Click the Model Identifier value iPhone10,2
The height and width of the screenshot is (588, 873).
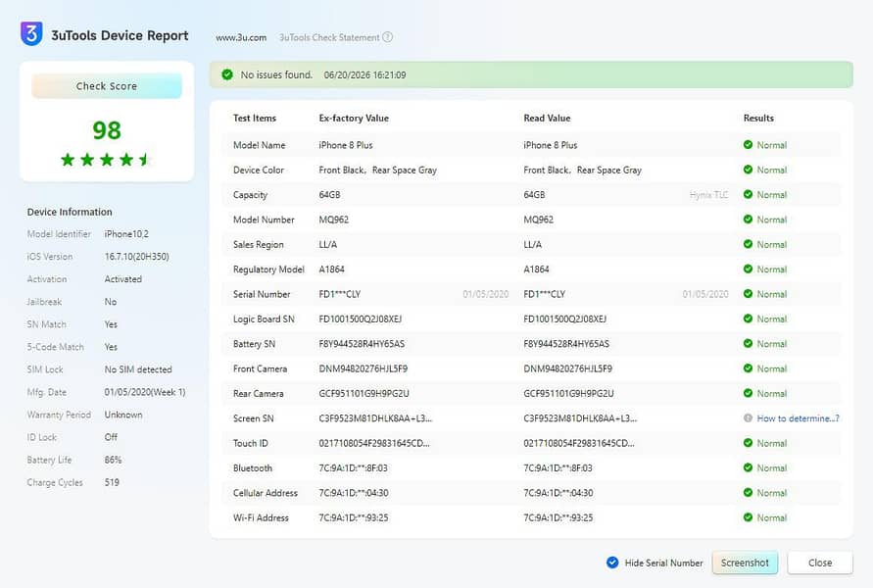(x=126, y=234)
